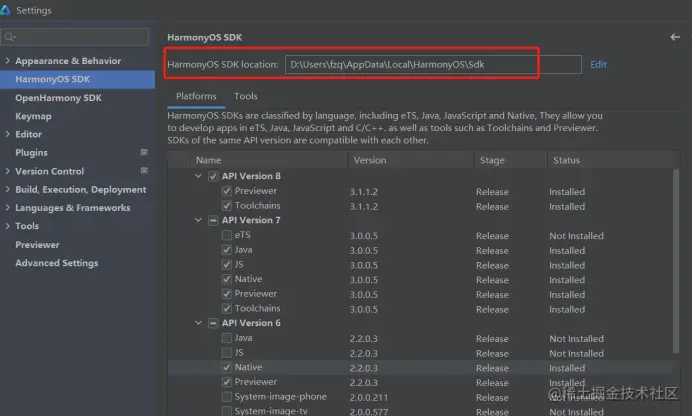Click the SDK table vertical scrollbar
Image resolution: width=693 pixels, height=416 pixels.
(x=676, y=261)
